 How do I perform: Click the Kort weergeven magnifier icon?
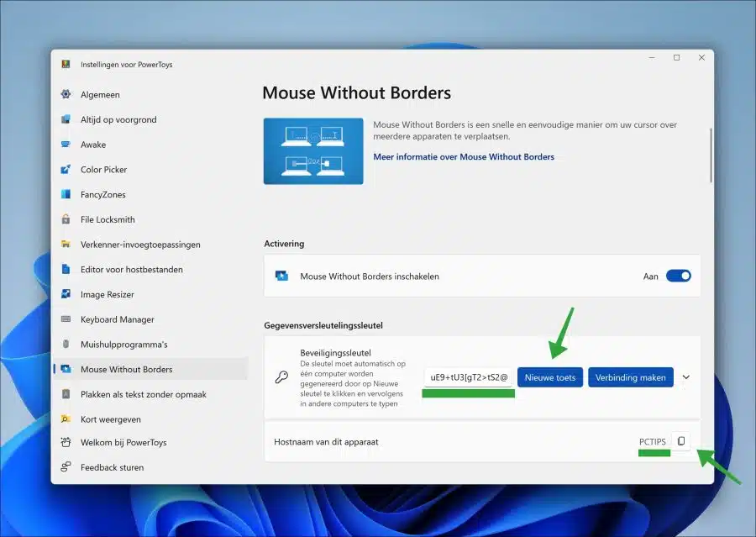[66, 419]
